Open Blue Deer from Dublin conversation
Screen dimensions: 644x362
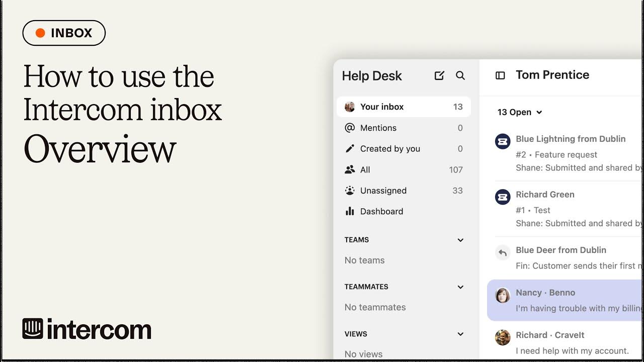click(x=566, y=257)
